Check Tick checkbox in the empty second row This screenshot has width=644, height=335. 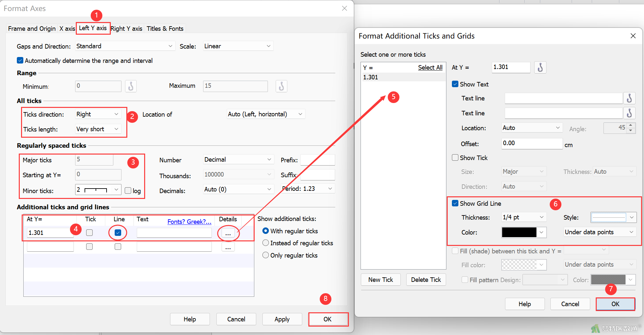[89, 247]
